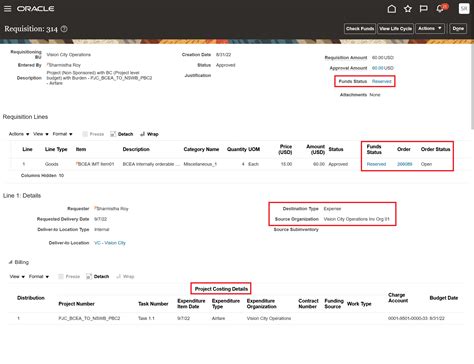Detach the Requisition Lines table
Image resolution: width=474 pixels, height=364 pixels.
point(122,134)
